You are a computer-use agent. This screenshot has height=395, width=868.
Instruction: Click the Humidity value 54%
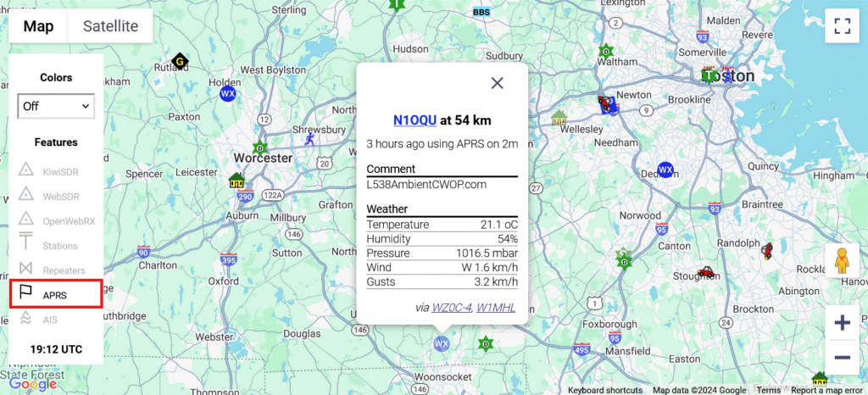coord(508,239)
